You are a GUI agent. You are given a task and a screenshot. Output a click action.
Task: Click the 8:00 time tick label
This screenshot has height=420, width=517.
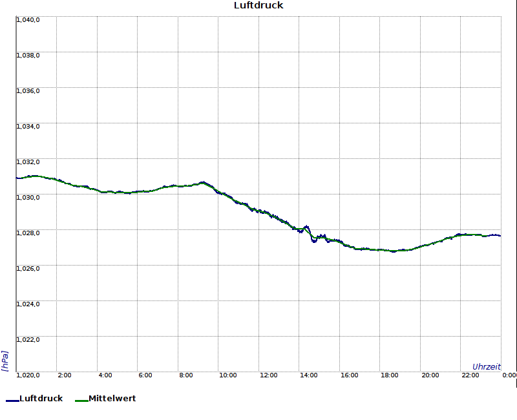(186, 375)
